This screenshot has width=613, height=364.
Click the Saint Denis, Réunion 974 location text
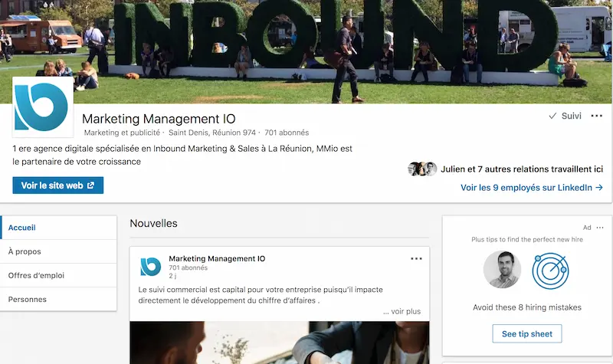pos(212,133)
